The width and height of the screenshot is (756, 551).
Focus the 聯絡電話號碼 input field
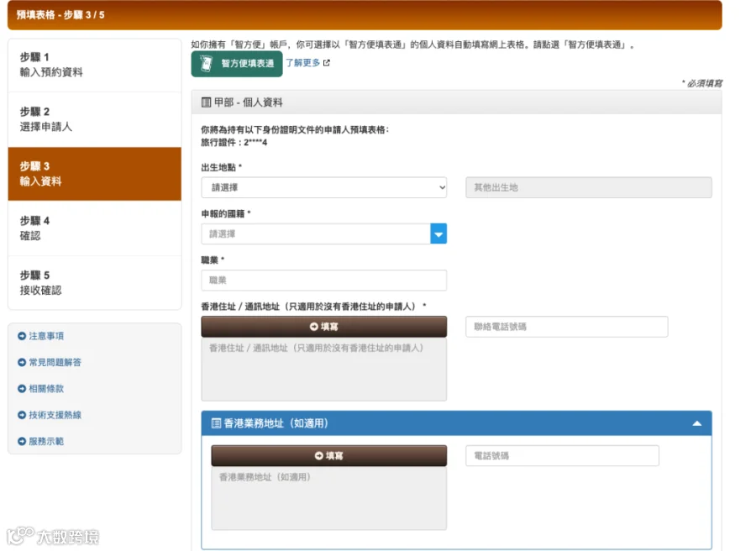coord(566,327)
